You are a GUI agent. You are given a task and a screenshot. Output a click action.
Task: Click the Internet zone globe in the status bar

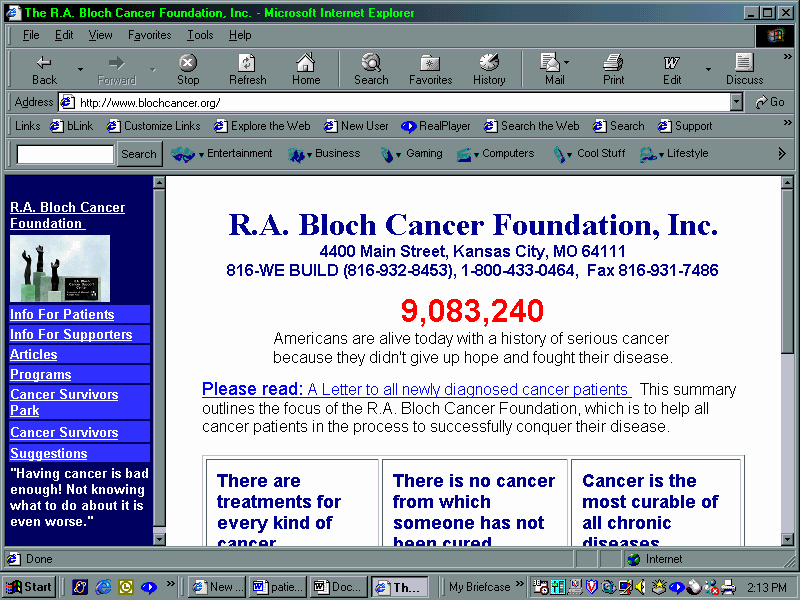634,559
